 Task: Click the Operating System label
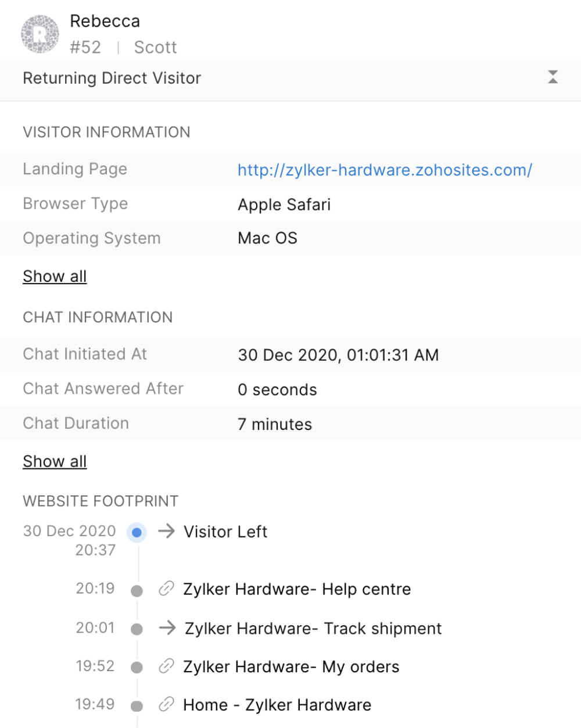coord(91,238)
